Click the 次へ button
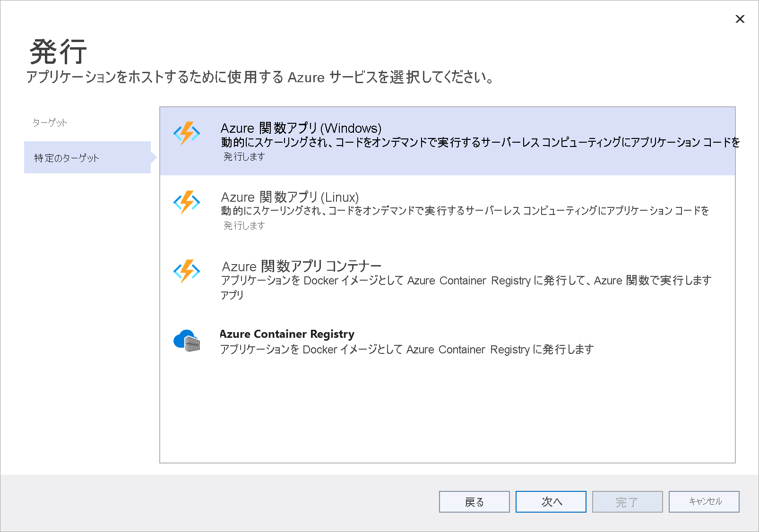The width and height of the screenshot is (759, 532). (x=551, y=502)
